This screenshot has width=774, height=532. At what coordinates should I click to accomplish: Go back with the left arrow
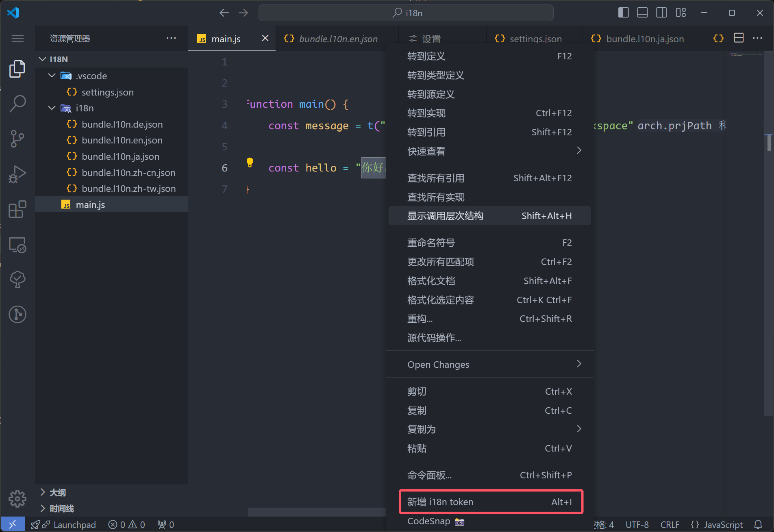point(224,13)
